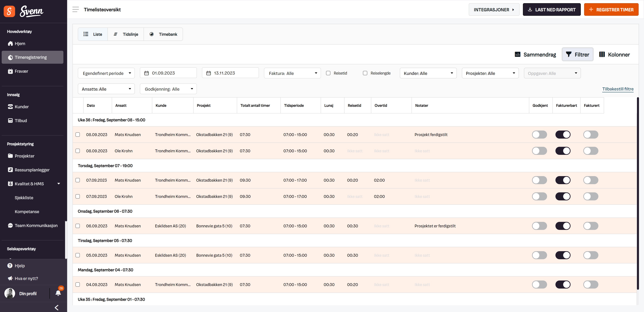Click the Timeregistrering clock icon

tap(10, 57)
